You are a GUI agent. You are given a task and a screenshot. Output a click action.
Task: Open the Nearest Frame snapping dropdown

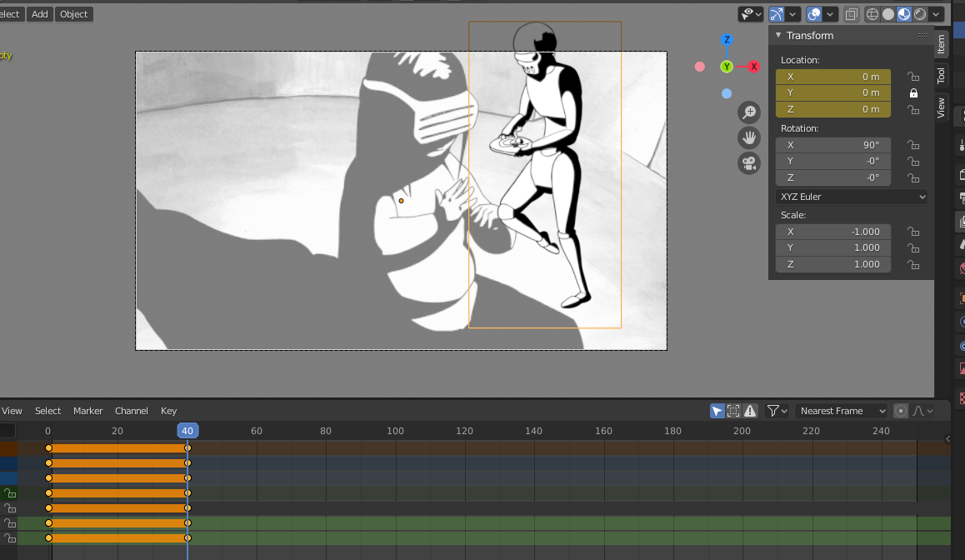coord(842,411)
